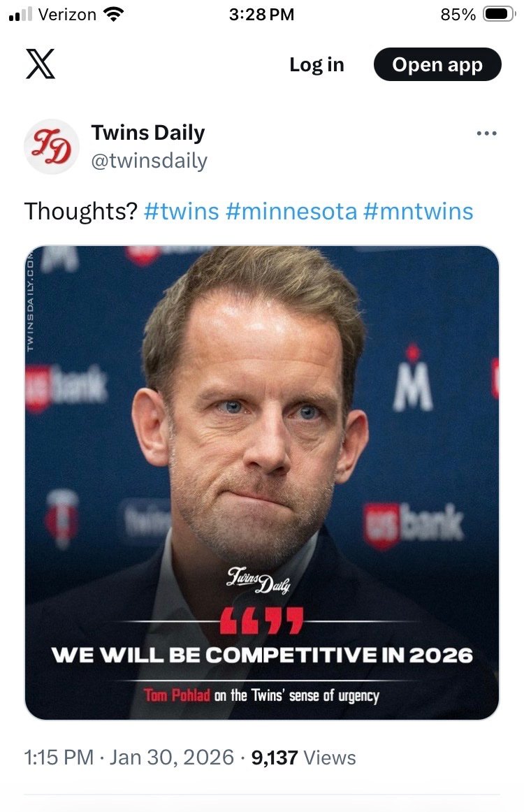Open the Twins Daily profile avatar
Viewport: 524px width, 812px height.
pyautogui.click(x=51, y=146)
